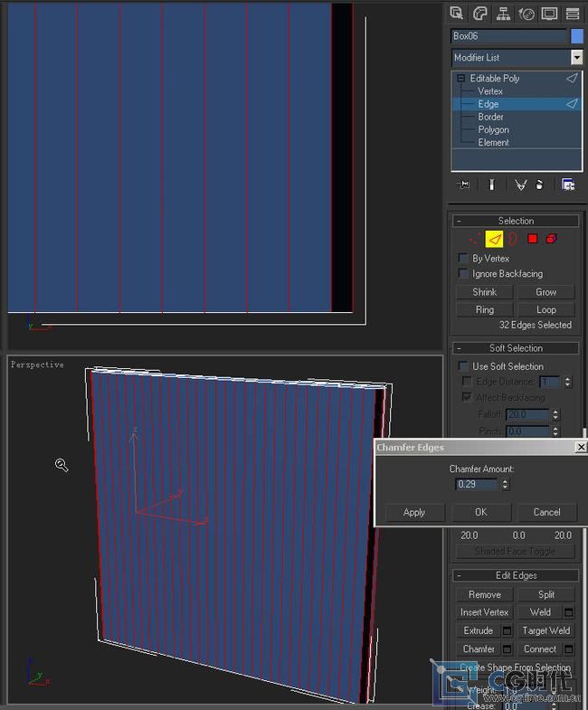Click the Extrude button
Image resolution: width=588 pixels, height=710 pixels.
[478, 630]
